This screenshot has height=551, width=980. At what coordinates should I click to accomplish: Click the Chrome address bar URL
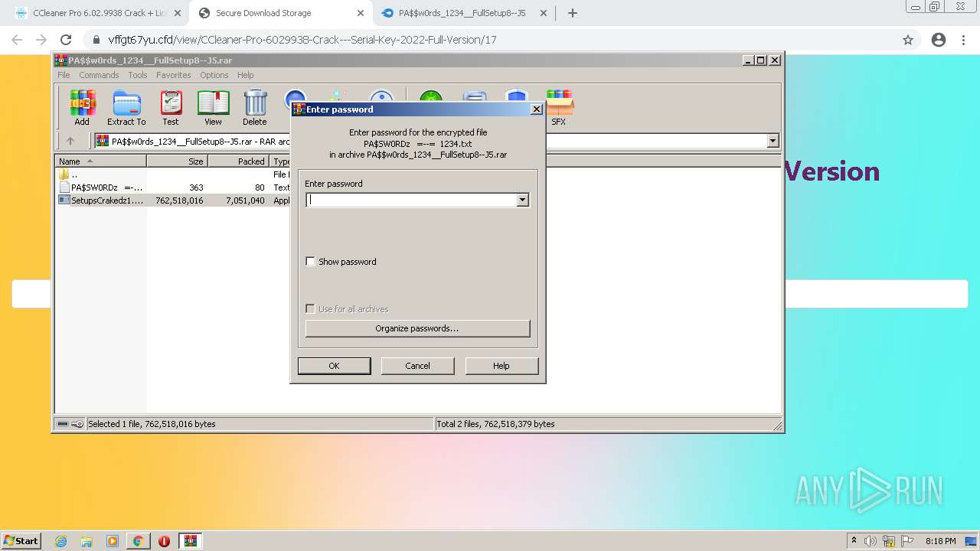coord(302,40)
